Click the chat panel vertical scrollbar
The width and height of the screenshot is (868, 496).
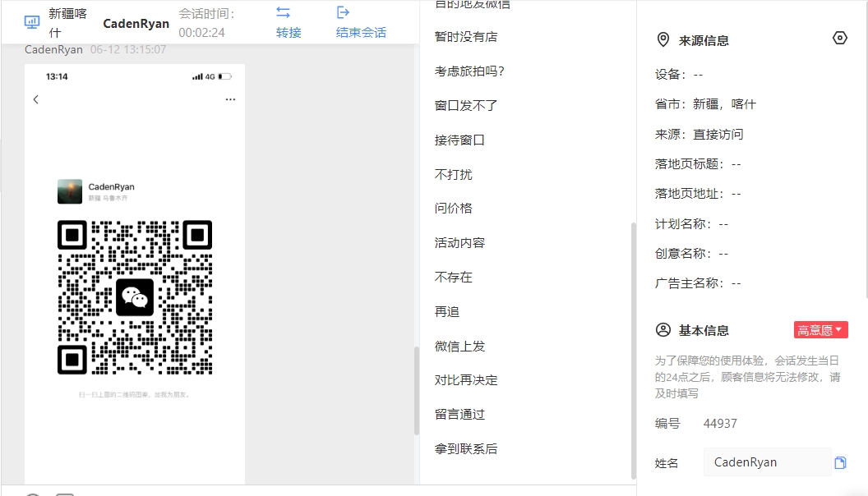416,390
